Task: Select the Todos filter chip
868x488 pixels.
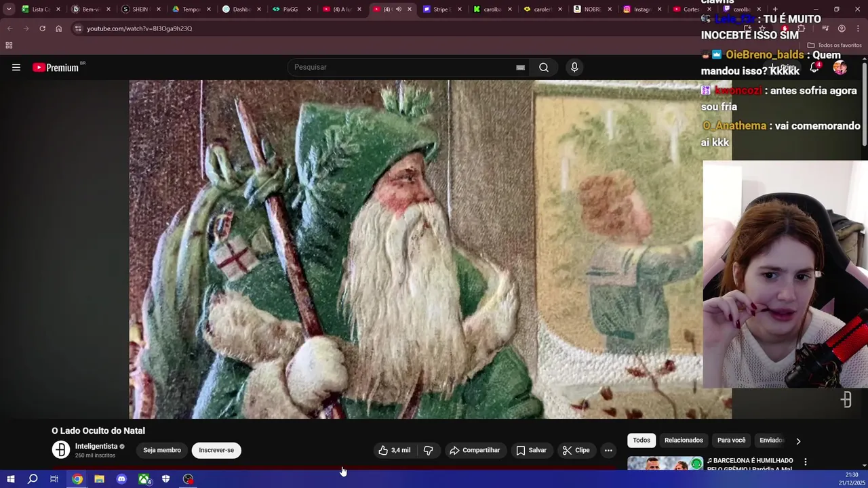Action: point(642,440)
